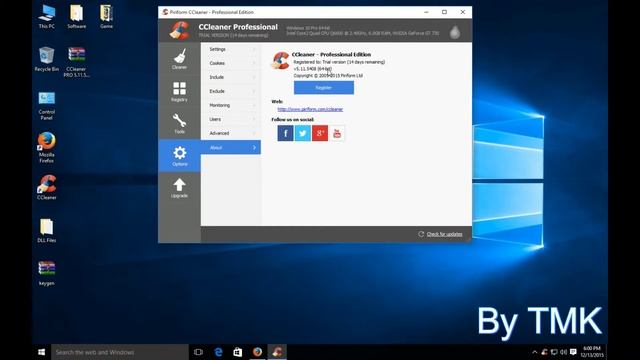Open the Advanced options page
Viewport: 640px width, 360px height.
click(x=231, y=133)
